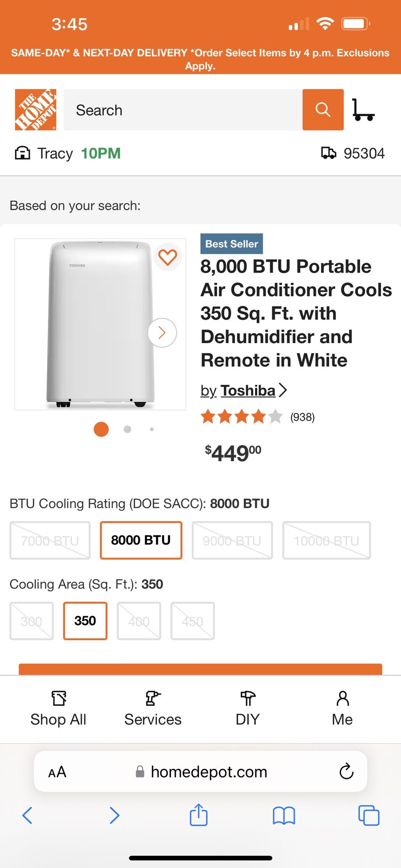
Task: Tap the Search input field
Action: pyautogui.click(x=183, y=110)
